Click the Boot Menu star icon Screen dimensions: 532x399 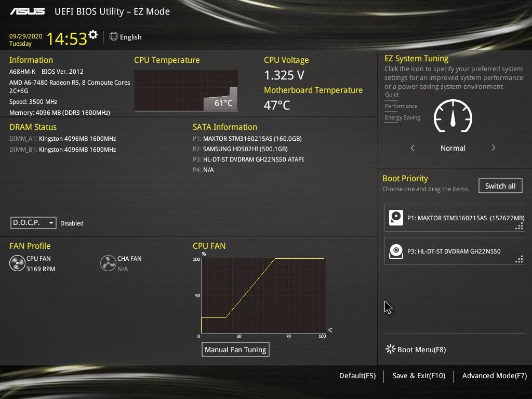tap(391, 349)
